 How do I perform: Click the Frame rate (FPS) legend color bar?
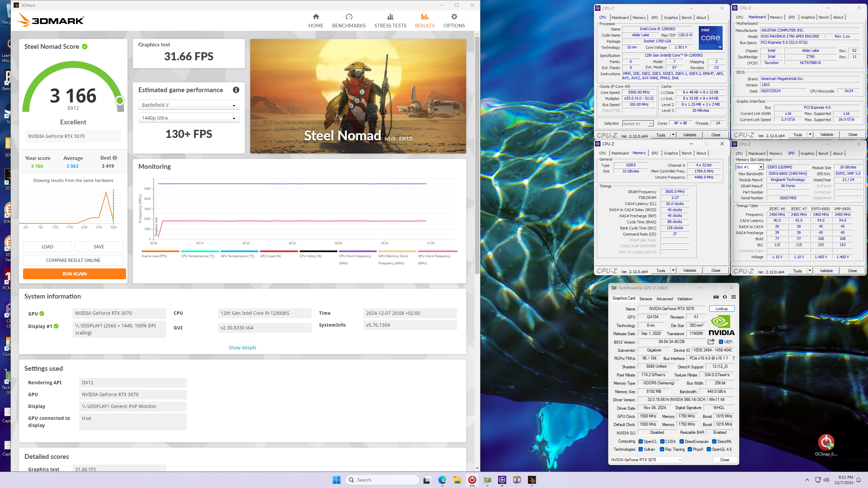point(160,251)
